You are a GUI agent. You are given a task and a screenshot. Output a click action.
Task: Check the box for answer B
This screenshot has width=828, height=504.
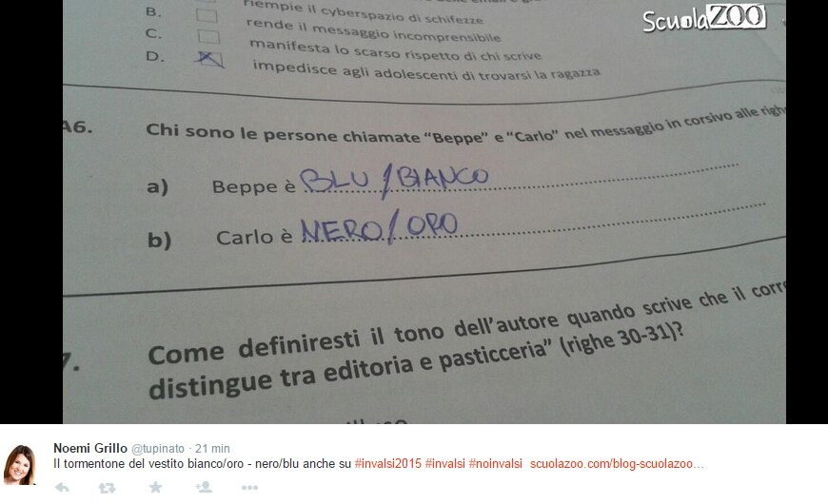(x=207, y=15)
